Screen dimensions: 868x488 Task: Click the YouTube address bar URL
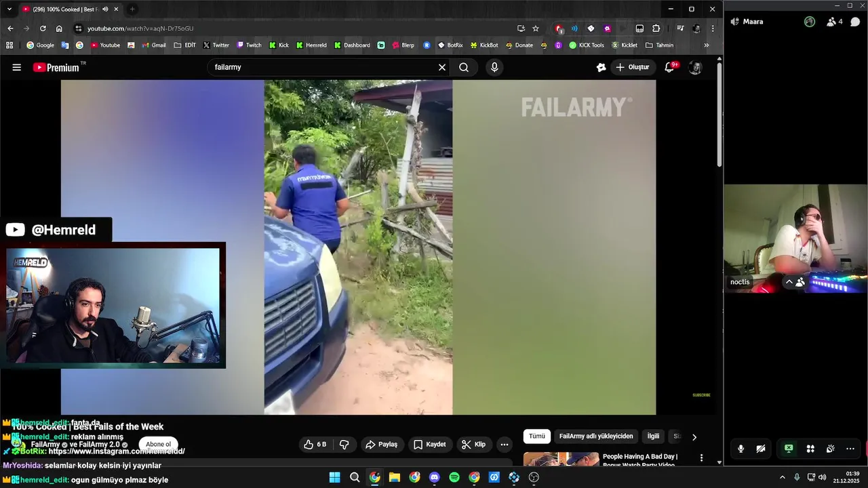point(140,28)
